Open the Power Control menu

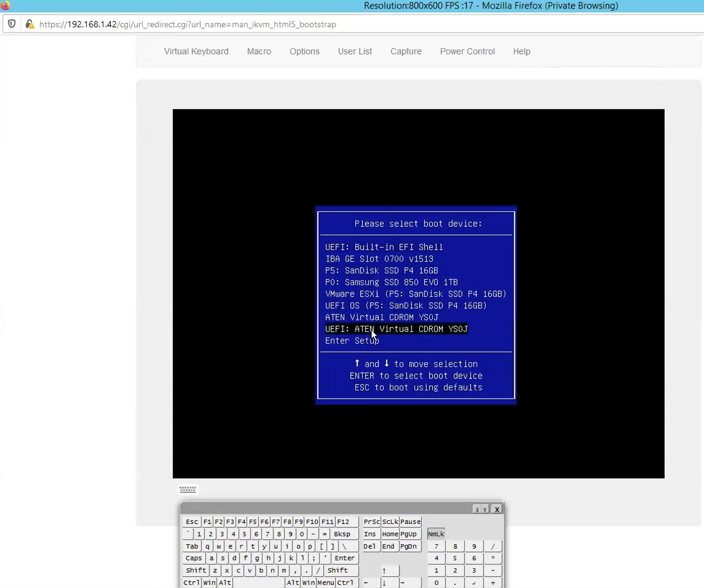(467, 51)
